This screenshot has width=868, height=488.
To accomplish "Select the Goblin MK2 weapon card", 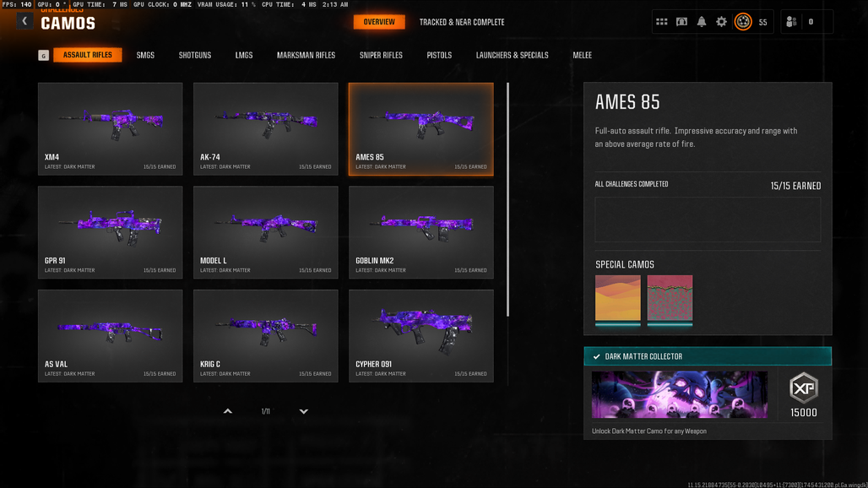I will click(x=421, y=232).
